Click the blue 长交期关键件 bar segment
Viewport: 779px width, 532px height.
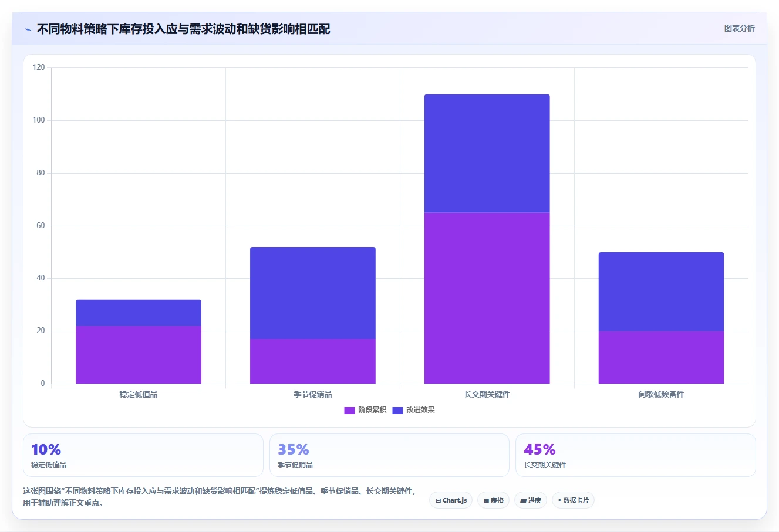coord(487,153)
